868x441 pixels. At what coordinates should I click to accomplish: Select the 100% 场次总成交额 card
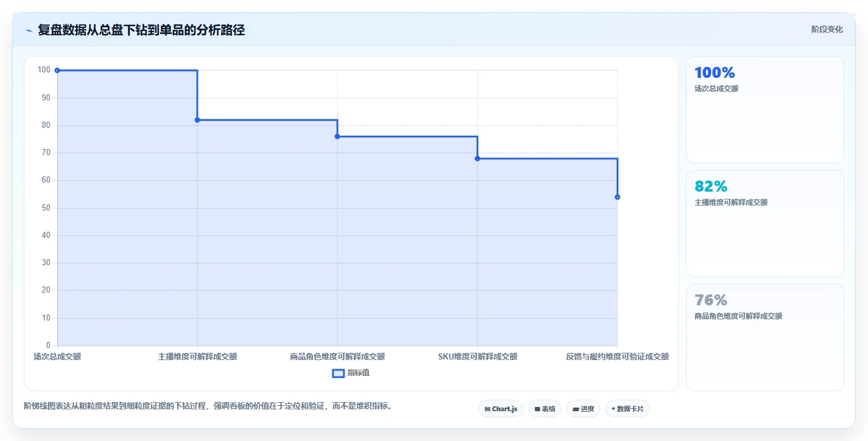(765, 109)
